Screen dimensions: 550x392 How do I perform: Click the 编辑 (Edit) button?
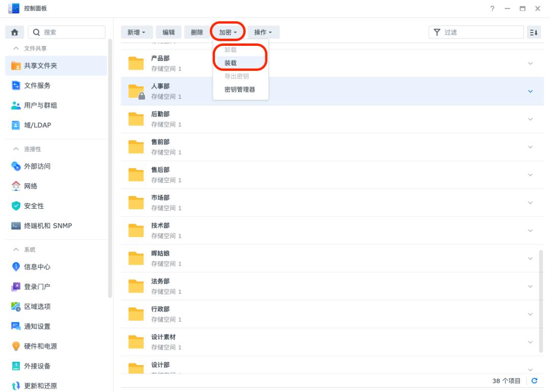pos(170,32)
